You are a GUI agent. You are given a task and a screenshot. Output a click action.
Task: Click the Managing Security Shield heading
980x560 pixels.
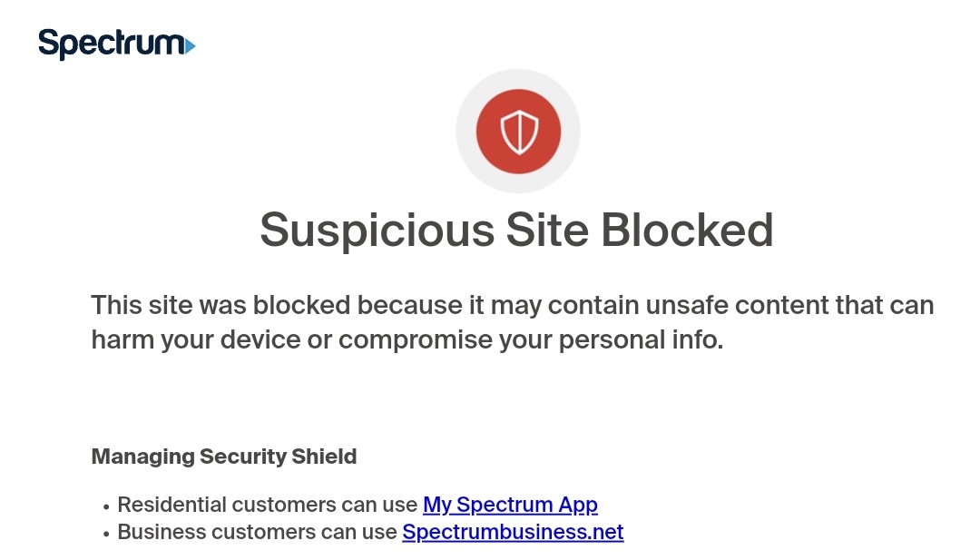pyautogui.click(x=223, y=457)
